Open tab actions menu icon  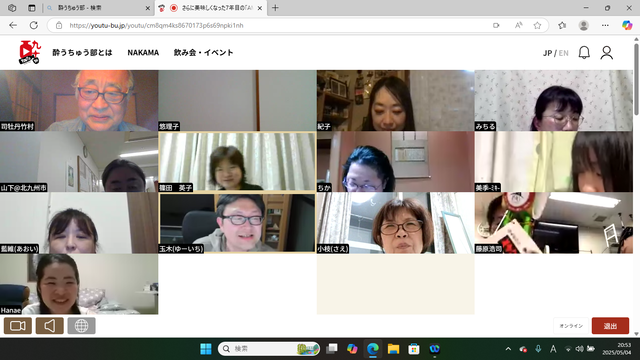tap(31, 8)
